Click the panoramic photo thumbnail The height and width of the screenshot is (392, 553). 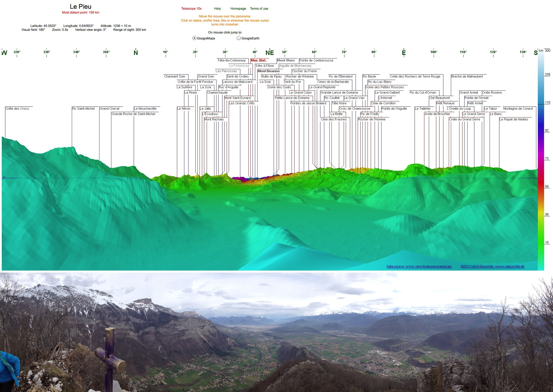click(x=276, y=332)
